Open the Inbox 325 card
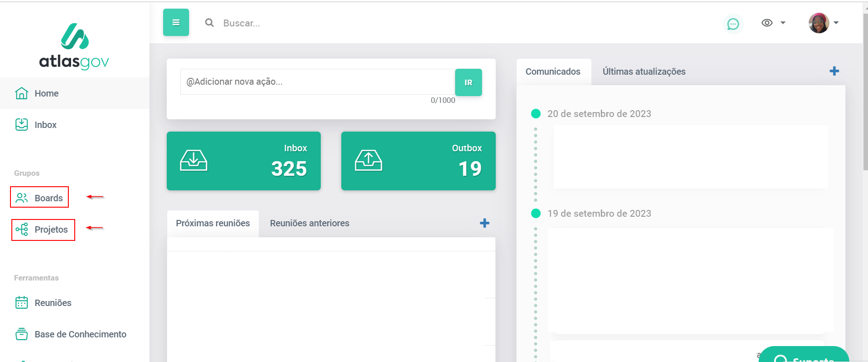Image resolution: width=868 pixels, height=362 pixels. coord(244,161)
